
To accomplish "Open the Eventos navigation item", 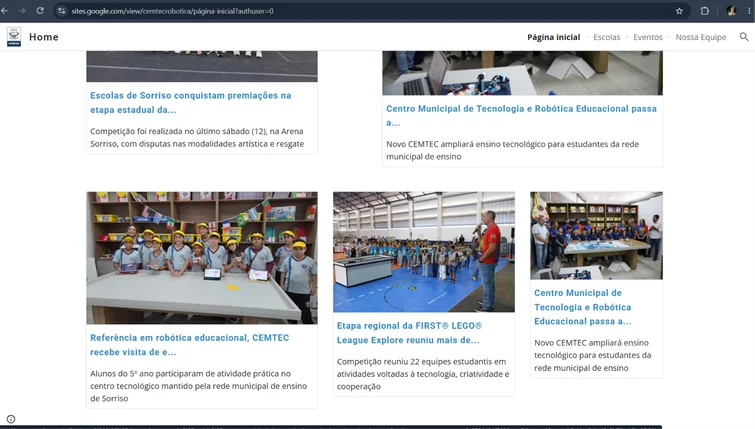I will pos(648,37).
